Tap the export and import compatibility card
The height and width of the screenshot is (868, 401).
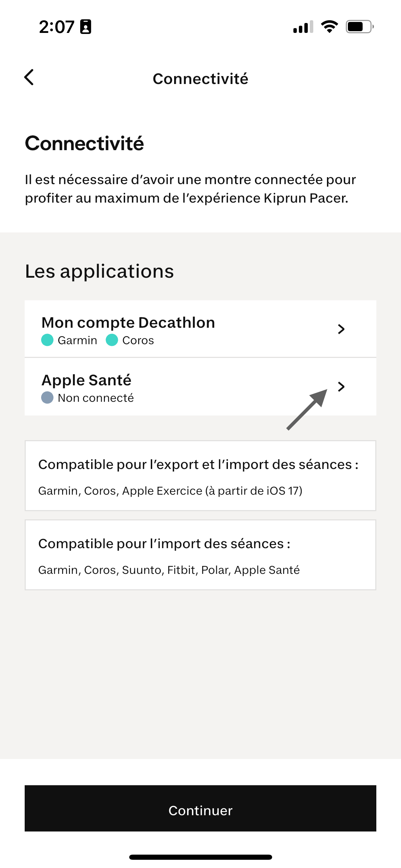(x=200, y=476)
